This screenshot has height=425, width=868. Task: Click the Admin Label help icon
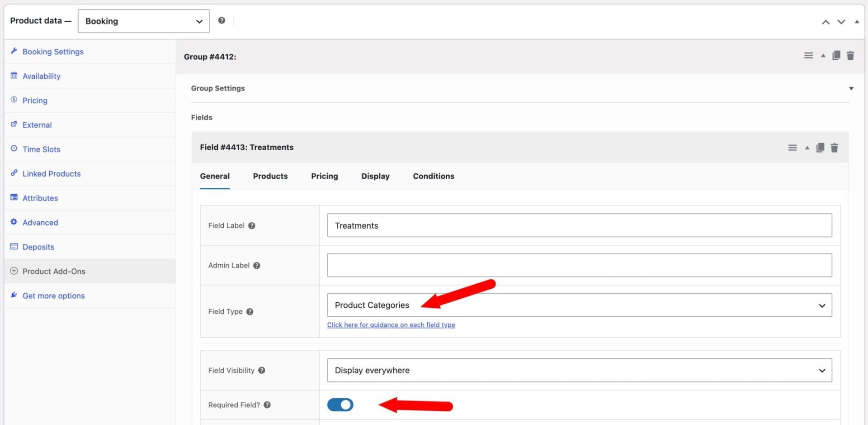coord(257,266)
